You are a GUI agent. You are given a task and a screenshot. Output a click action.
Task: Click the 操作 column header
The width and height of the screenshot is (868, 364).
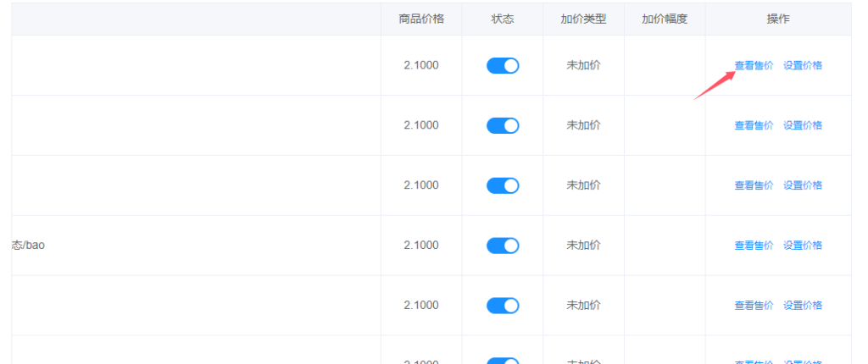click(x=778, y=19)
